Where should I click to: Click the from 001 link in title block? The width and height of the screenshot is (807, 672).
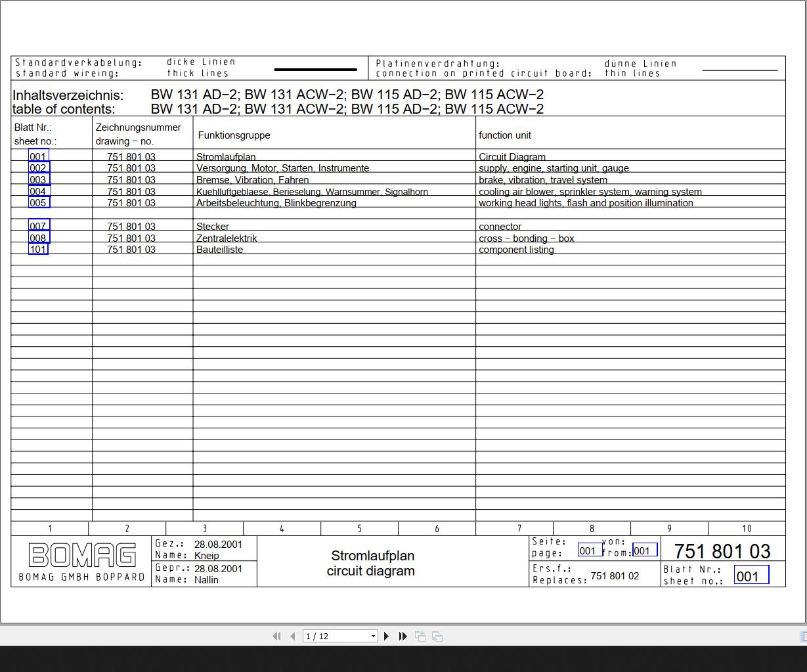(x=645, y=550)
